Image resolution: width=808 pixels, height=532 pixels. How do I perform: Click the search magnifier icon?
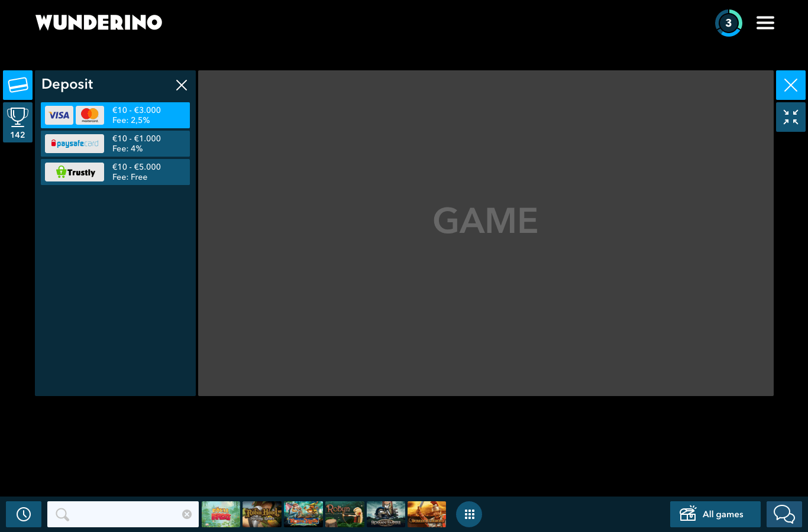coord(62,514)
